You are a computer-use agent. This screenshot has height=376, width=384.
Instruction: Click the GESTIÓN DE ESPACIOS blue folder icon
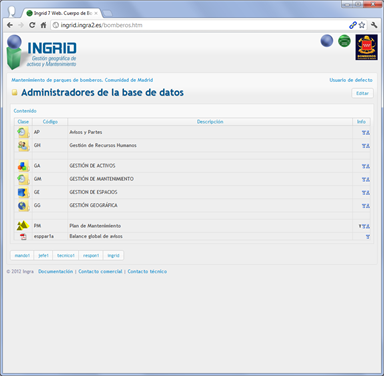(x=23, y=193)
